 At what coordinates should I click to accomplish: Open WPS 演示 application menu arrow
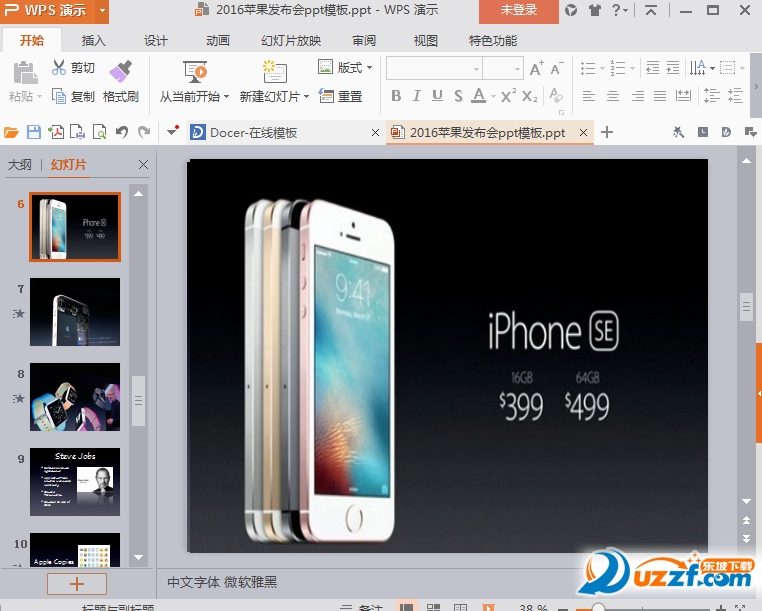coord(102,10)
